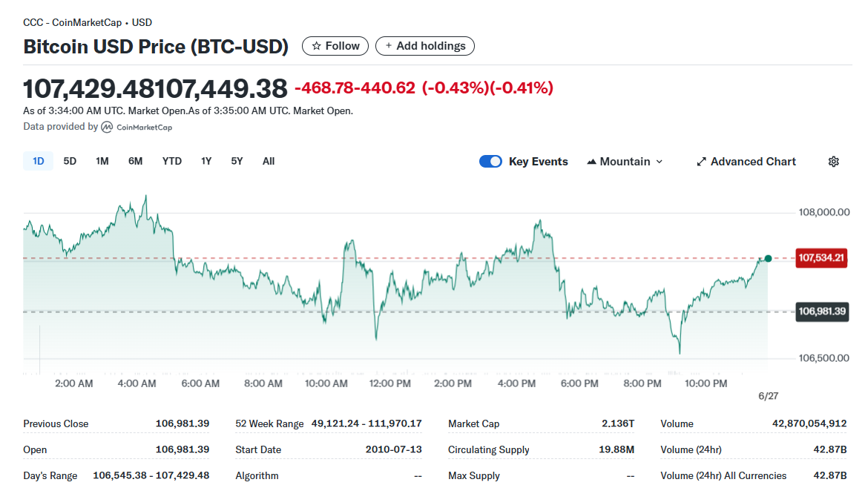This screenshot has width=868, height=488.
Task: Select the 5Y range tab
Action: click(237, 161)
